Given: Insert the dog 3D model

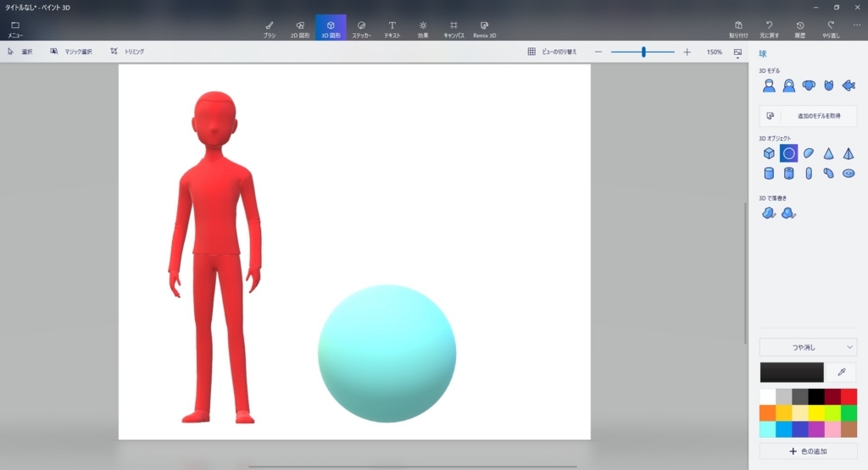Looking at the screenshot, I should click(x=809, y=86).
